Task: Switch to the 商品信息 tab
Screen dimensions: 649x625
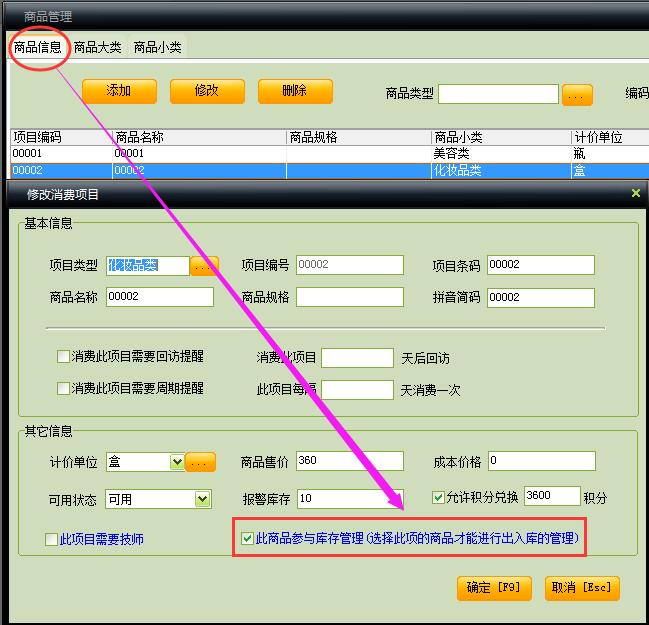Action: [x=37, y=47]
